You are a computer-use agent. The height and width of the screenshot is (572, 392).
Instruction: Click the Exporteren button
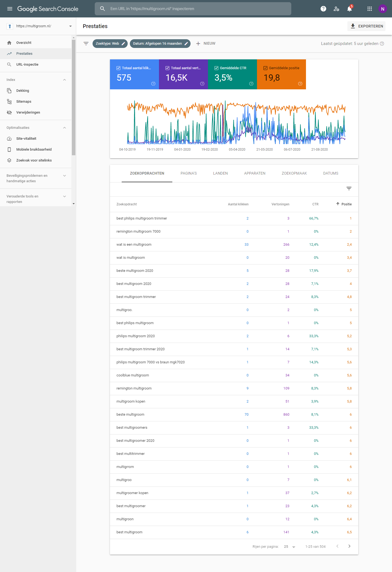click(x=366, y=26)
